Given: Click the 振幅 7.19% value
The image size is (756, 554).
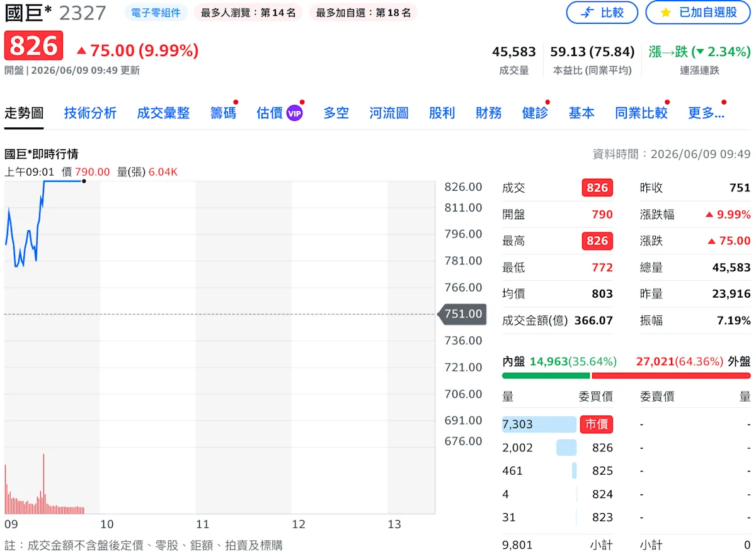Looking at the screenshot, I should coord(734,320).
